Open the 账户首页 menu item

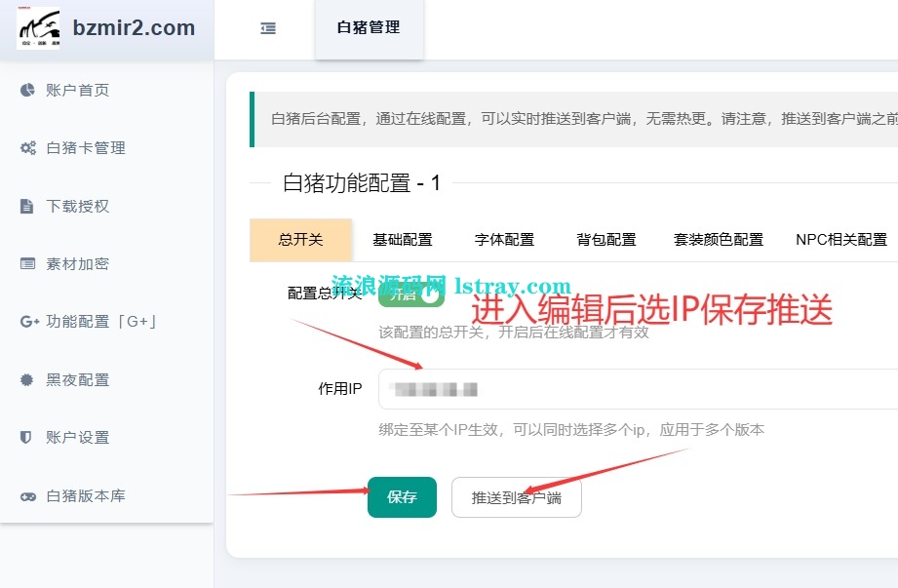[x=78, y=91]
